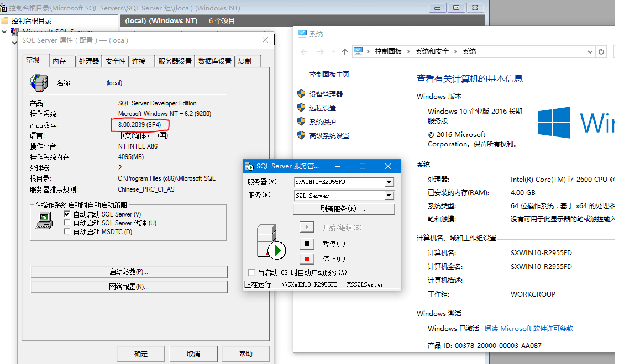619x364 pixels.
Task: Open 阅读 Microsoft 软件许可条款 link
Action: pyautogui.click(x=528, y=328)
